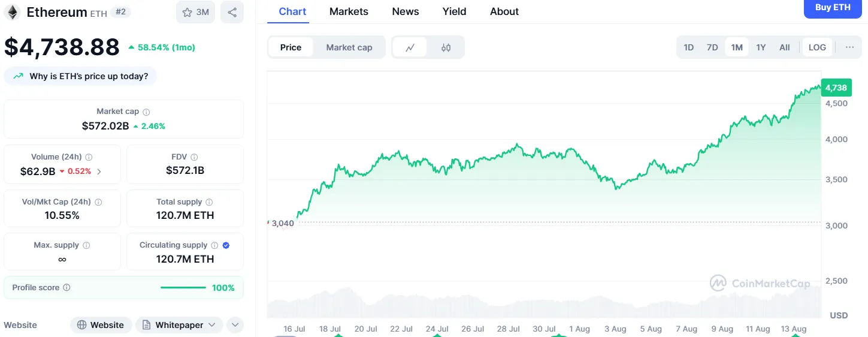Open the Markets tab
This screenshot has height=337, width=868.
(349, 11)
